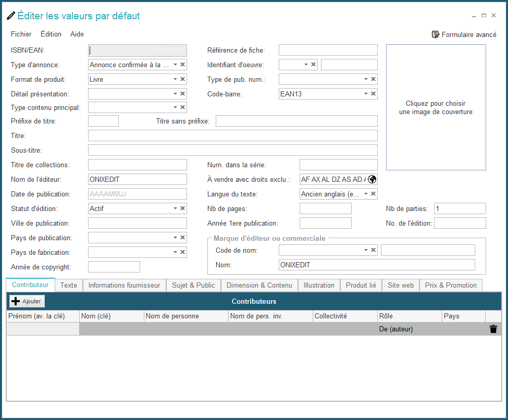Screen dimensions: 508x420
Task: Click the Date de publication field
Action: tap(138, 194)
